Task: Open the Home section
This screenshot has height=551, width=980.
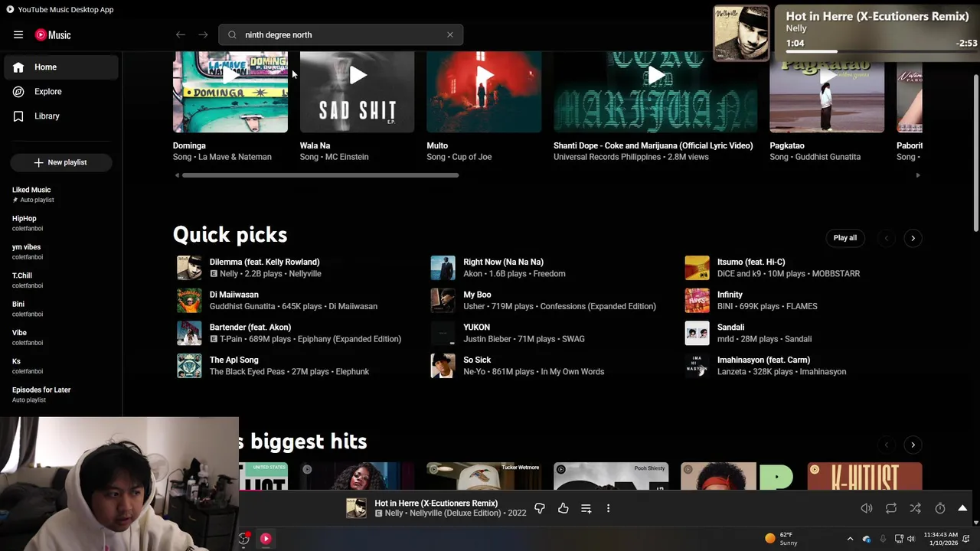Action: [61, 67]
